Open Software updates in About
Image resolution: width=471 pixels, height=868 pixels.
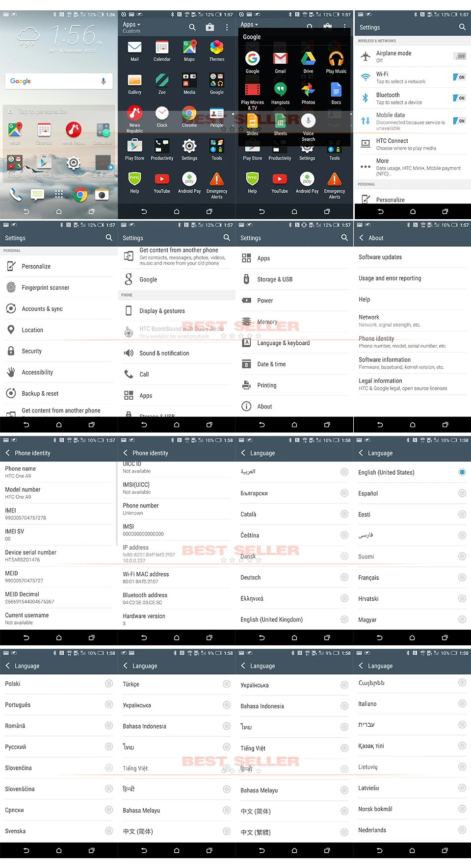coord(412,257)
